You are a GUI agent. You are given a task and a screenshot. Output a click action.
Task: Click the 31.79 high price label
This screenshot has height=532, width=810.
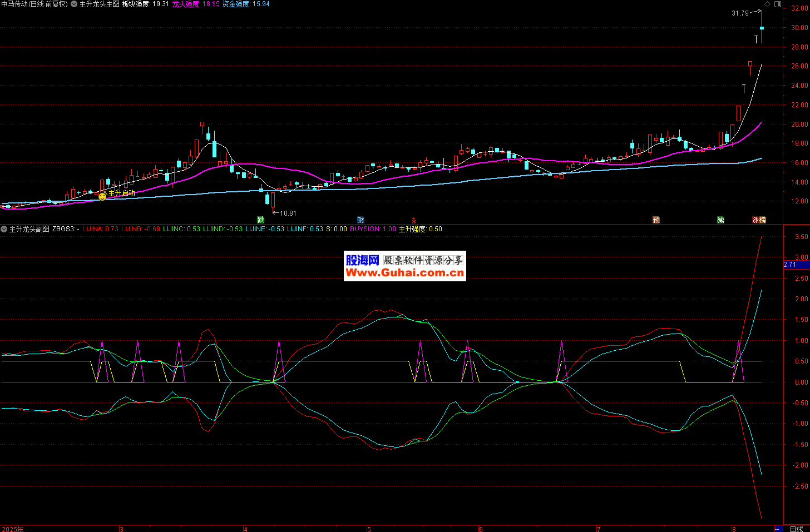coord(740,13)
